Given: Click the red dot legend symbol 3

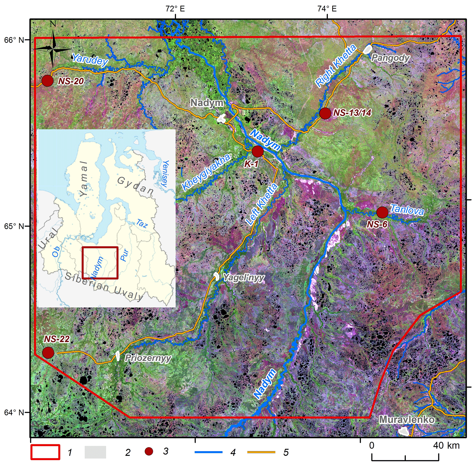Looking at the screenshot, I should [x=149, y=451].
